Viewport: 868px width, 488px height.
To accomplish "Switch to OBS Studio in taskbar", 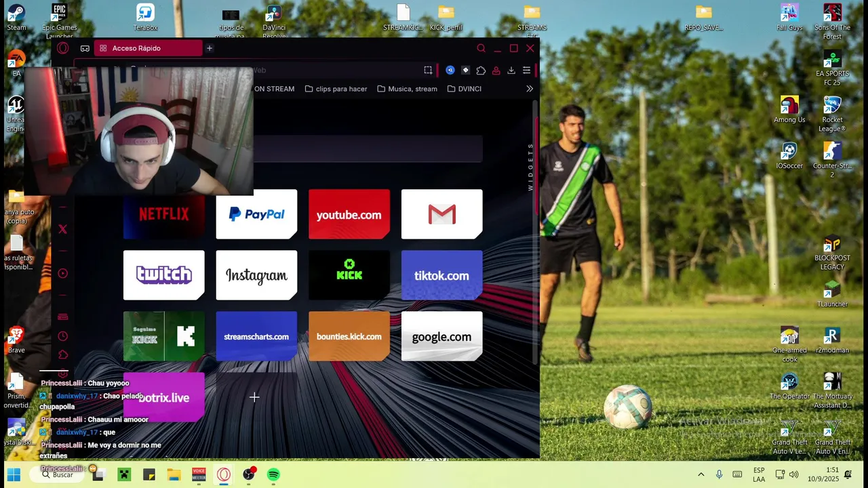I will tap(249, 474).
